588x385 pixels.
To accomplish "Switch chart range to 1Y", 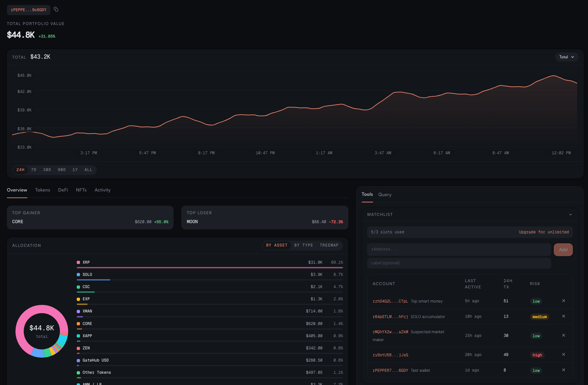I will pos(75,170).
